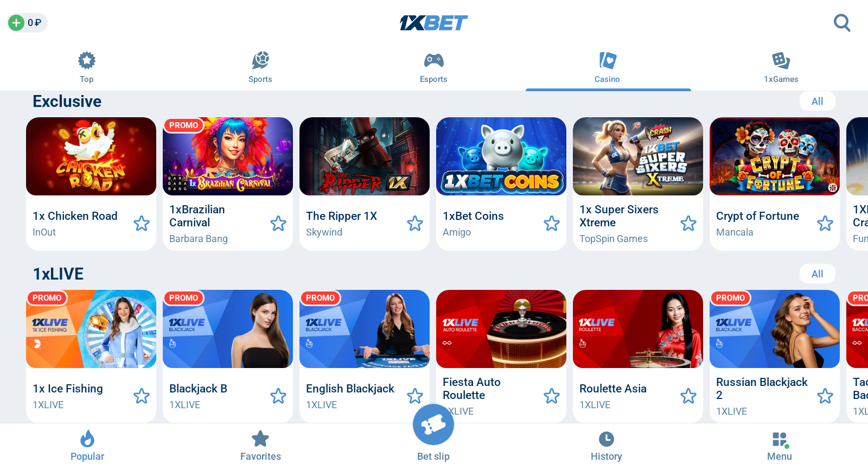
Task: Mark Roulette Asia as favorite
Action: coord(688,396)
